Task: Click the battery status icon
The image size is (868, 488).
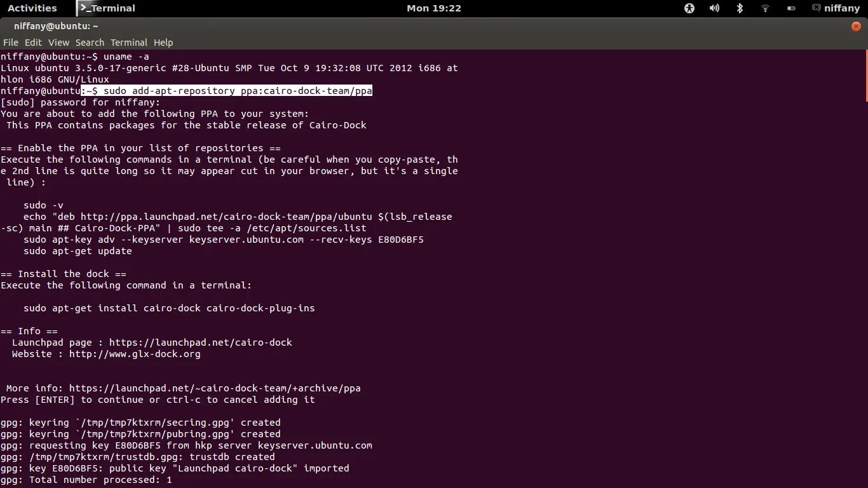Action: point(791,8)
